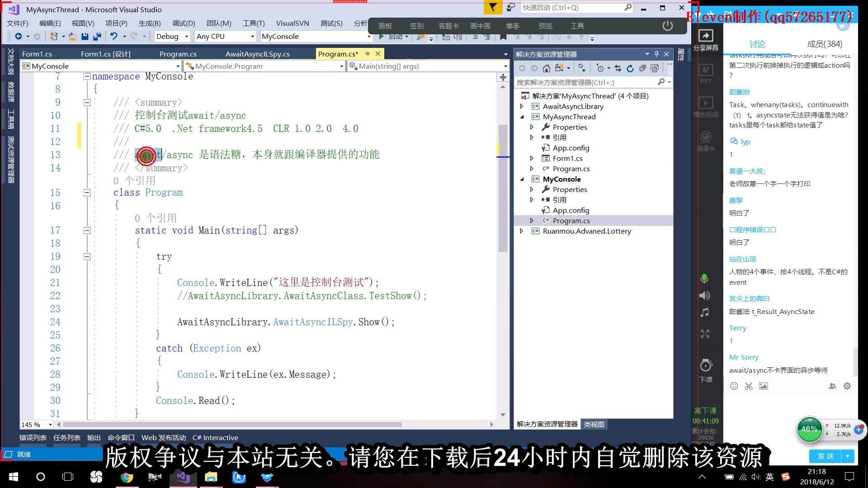Refresh the Solution Explorer tree
Screen dimensions: 868x488
point(630,68)
